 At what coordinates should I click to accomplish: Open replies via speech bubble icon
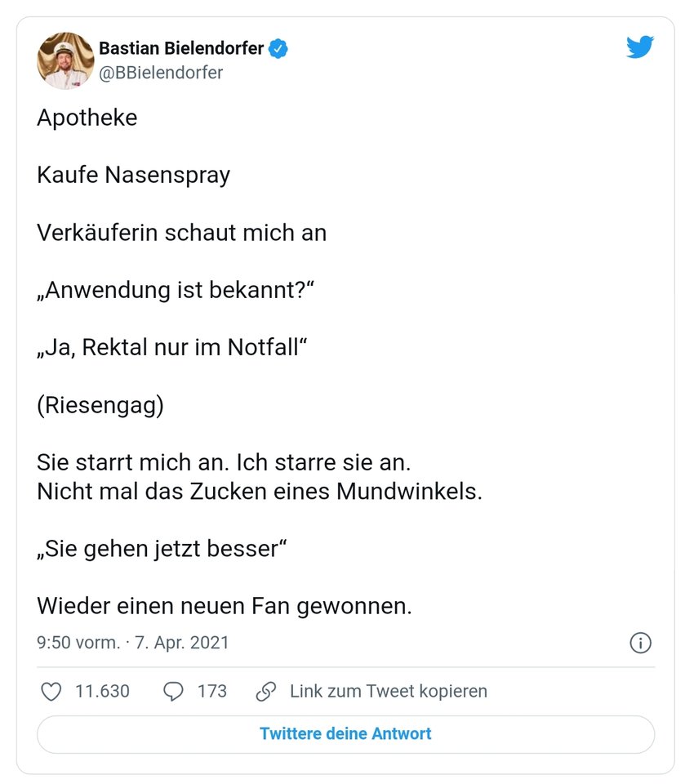click(174, 692)
